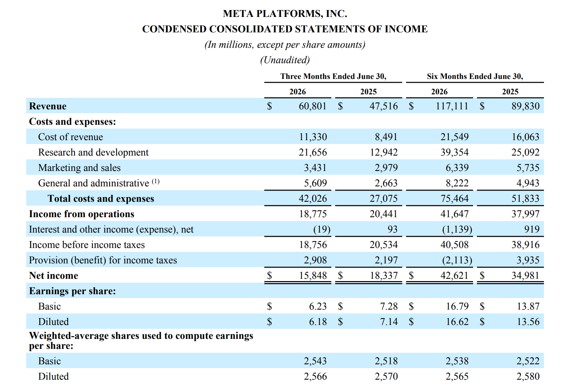Select the diluted EPS value 16.62

click(457, 322)
